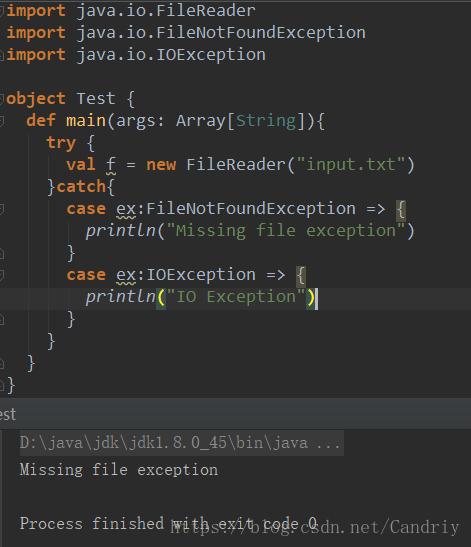Click FileReader in the constructor call
The height and width of the screenshot is (547, 471).
pos(236,165)
